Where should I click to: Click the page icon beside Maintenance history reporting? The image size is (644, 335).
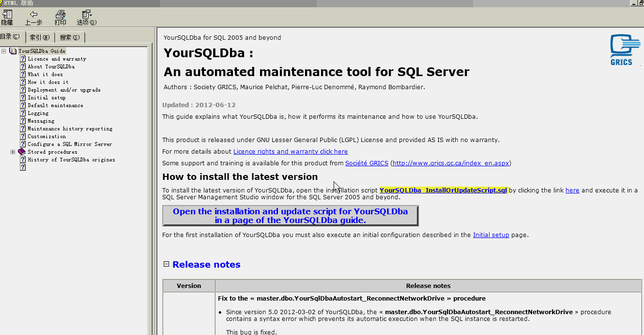23,128
